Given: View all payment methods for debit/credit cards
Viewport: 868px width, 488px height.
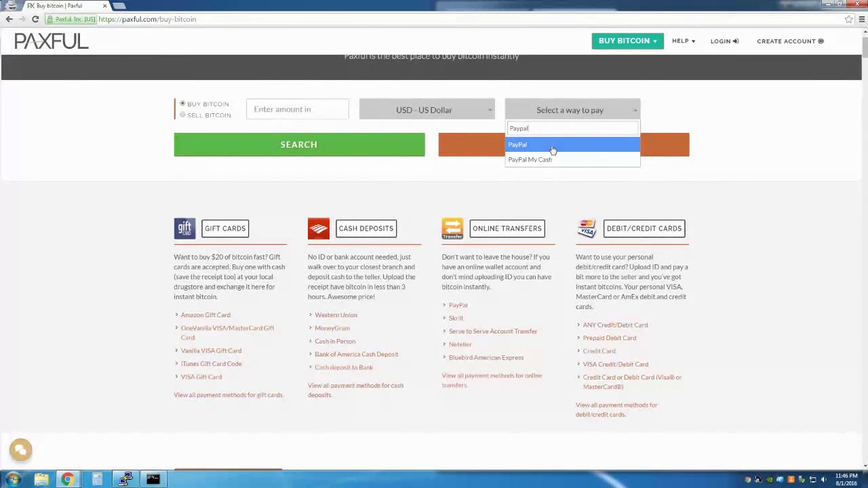Looking at the screenshot, I should click(x=616, y=409).
